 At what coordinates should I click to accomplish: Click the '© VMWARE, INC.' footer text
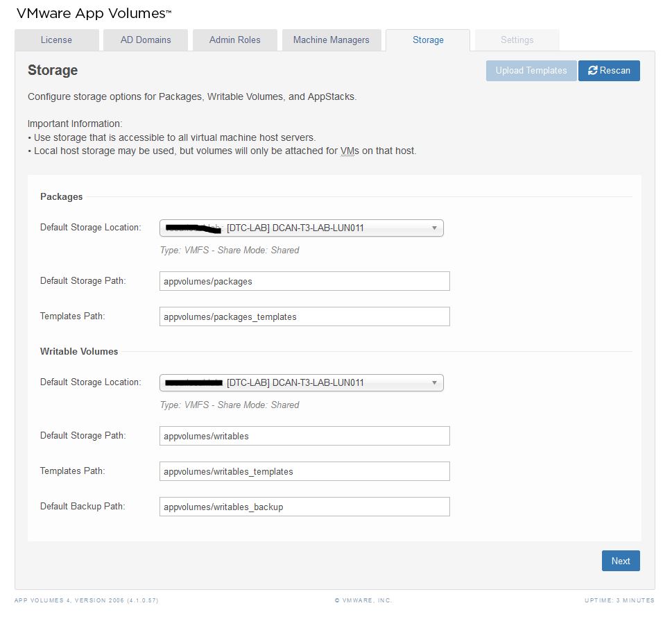(363, 600)
